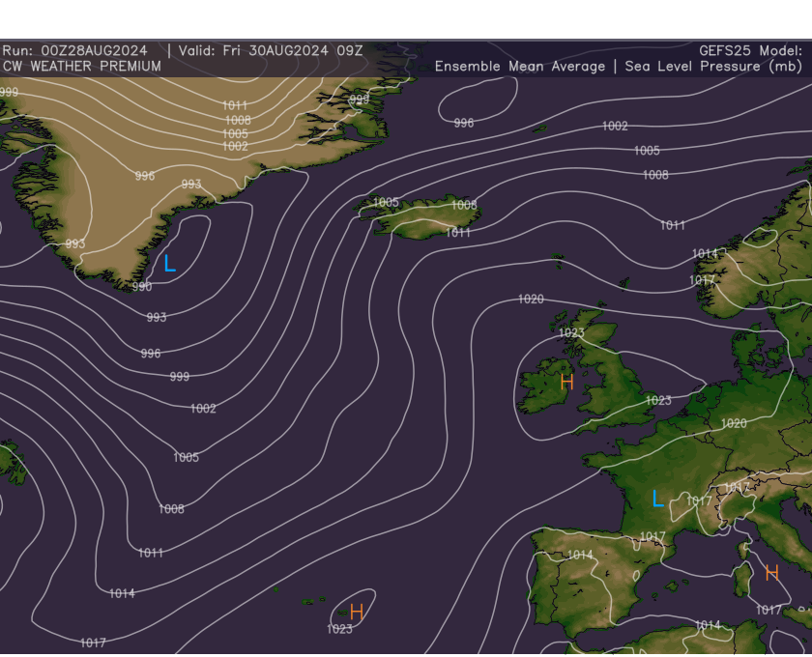Click the "Valid: Fri 30AUG2024 09Z" text

pyautogui.click(x=271, y=51)
